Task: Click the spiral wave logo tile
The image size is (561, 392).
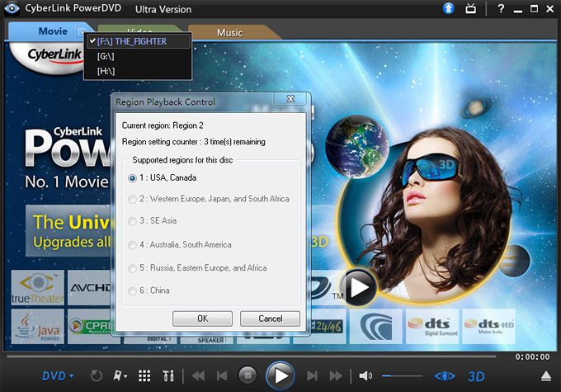Action: (x=376, y=326)
